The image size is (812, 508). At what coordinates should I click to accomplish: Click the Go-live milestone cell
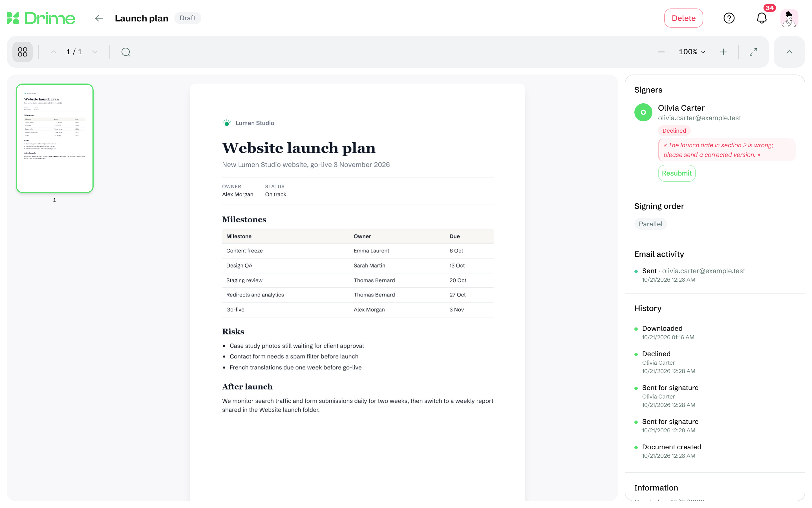235,309
